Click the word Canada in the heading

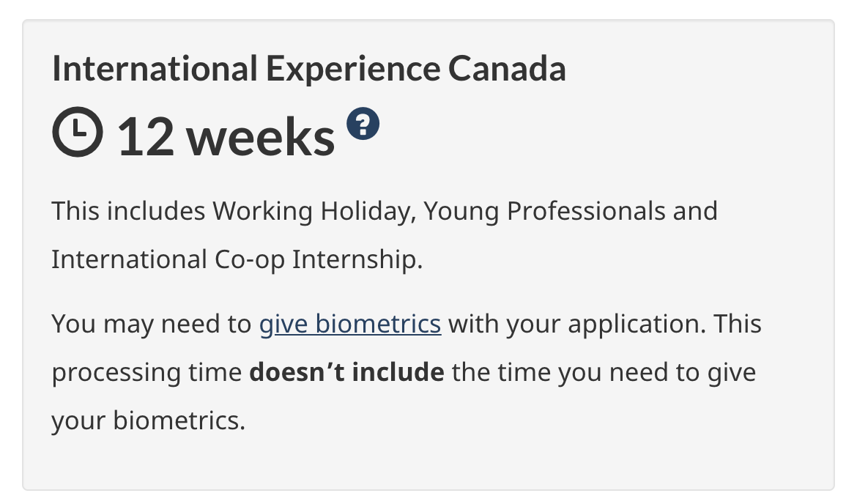coord(507,69)
